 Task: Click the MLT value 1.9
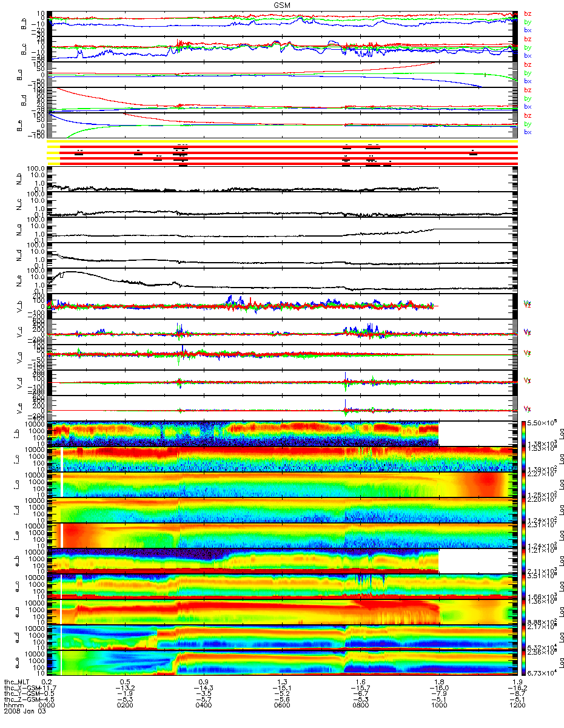coord(517,682)
